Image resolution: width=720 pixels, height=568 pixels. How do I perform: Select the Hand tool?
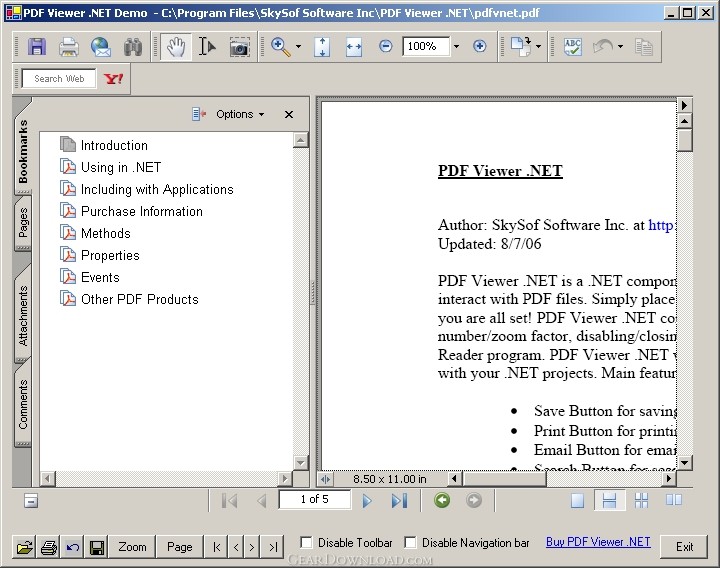point(176,46)
